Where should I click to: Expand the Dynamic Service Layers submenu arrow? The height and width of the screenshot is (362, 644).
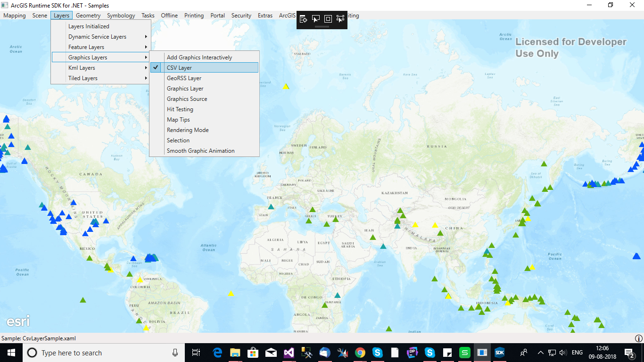[146, 37]
